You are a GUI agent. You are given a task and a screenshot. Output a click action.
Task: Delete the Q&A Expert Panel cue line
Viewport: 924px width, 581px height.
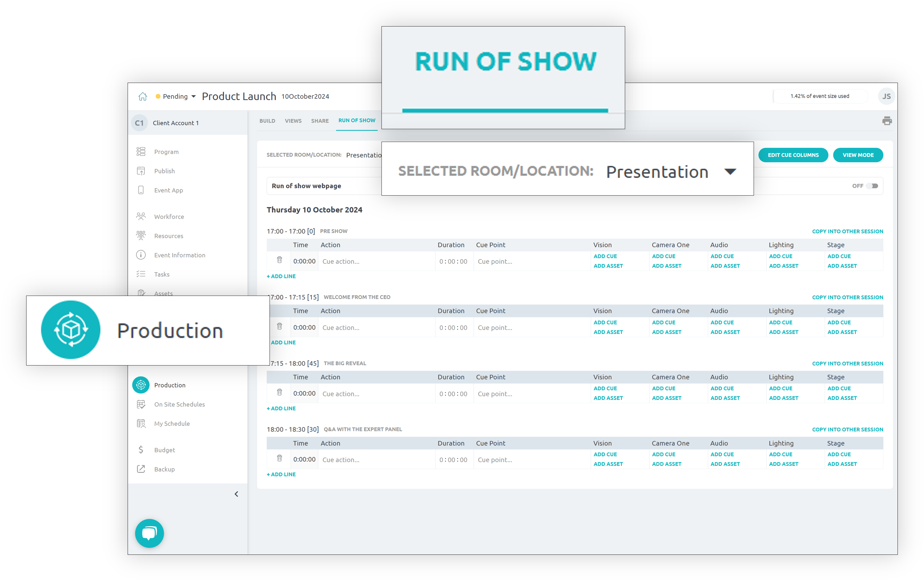point(279,458)
